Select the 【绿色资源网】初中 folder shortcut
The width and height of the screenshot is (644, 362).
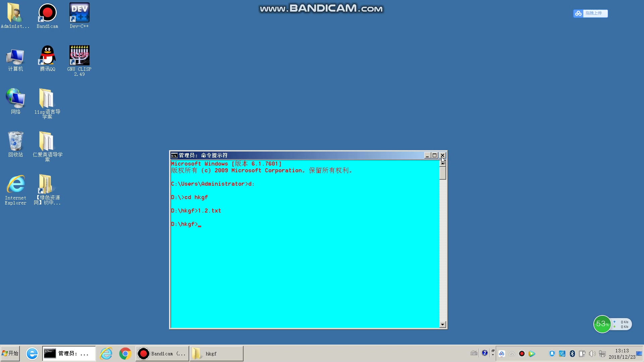(47, 190)
